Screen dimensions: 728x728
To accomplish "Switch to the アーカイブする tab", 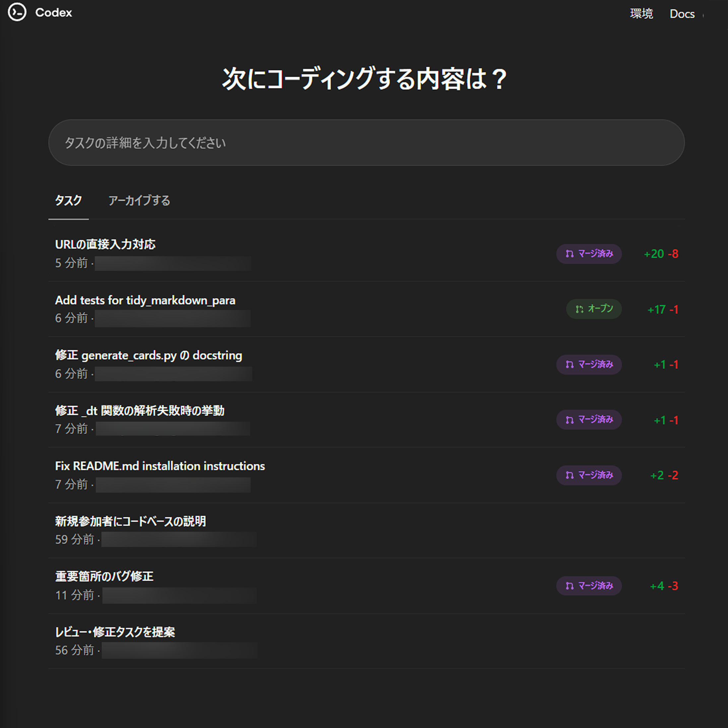I will point(139,201).
